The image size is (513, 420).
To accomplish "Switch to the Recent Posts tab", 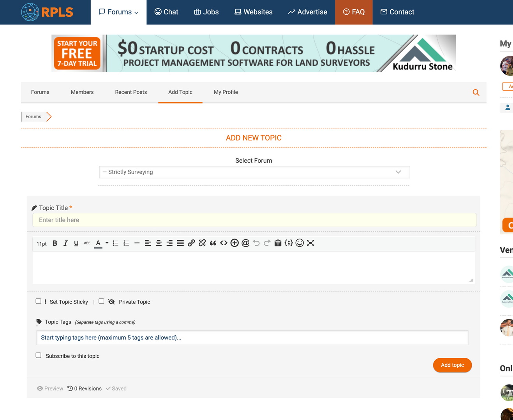I will (131, 92).
